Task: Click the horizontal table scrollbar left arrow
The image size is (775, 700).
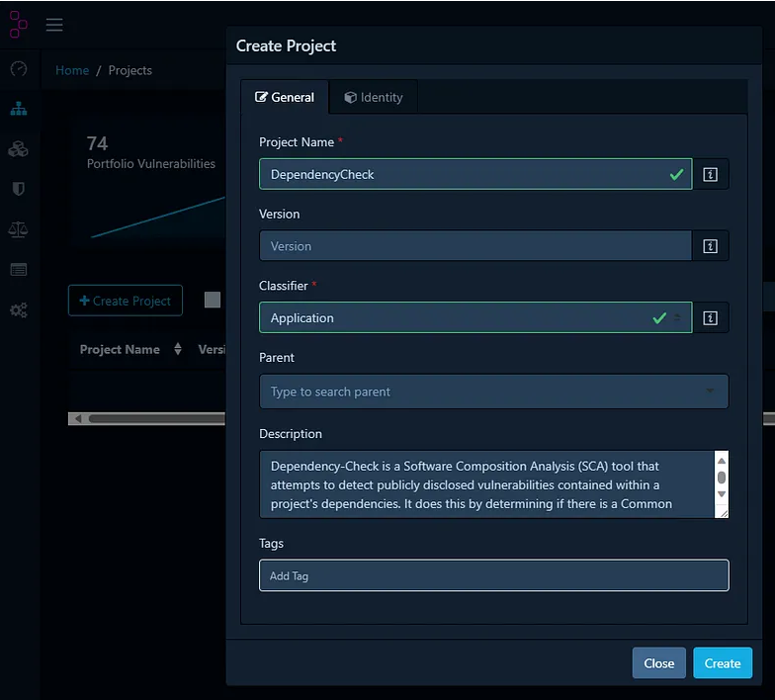Action: point(77,419)
